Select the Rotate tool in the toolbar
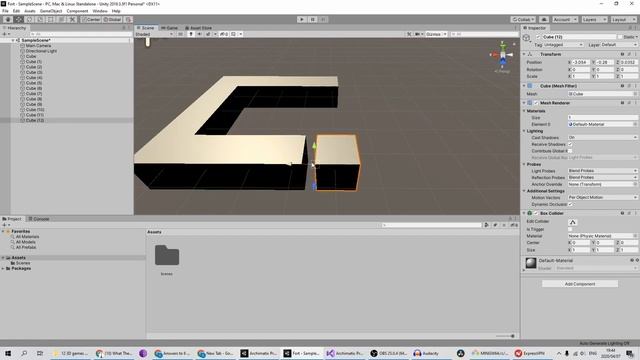The image size is (640, 360). (29, 20)
